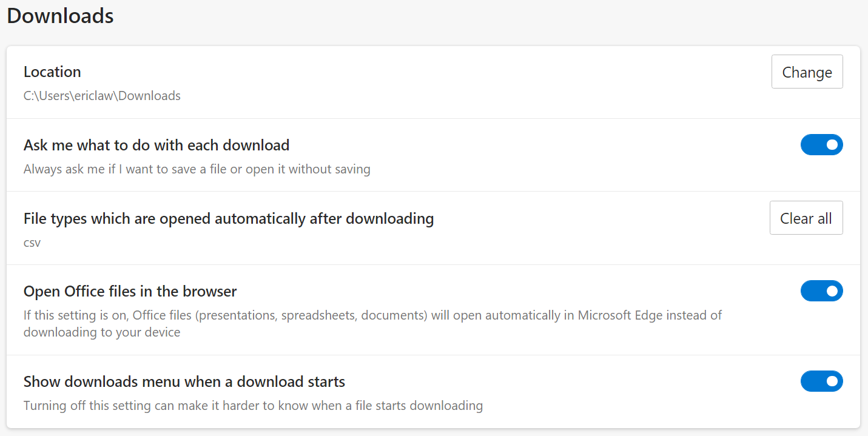Select the C:\Users\ericlaw\Downloads path text
This screenshot has width=868, height=436.
coord(102,96)
